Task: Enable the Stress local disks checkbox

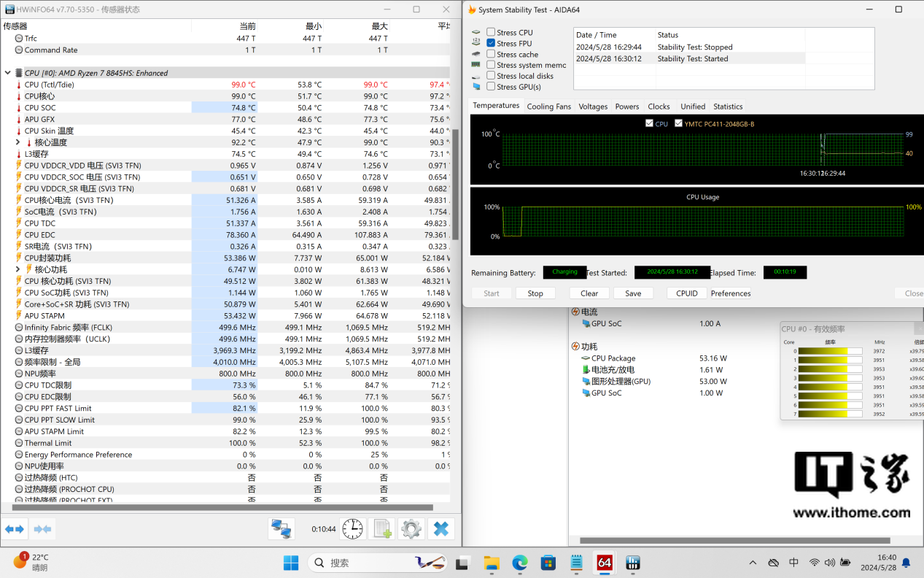Action: [491, 76]
